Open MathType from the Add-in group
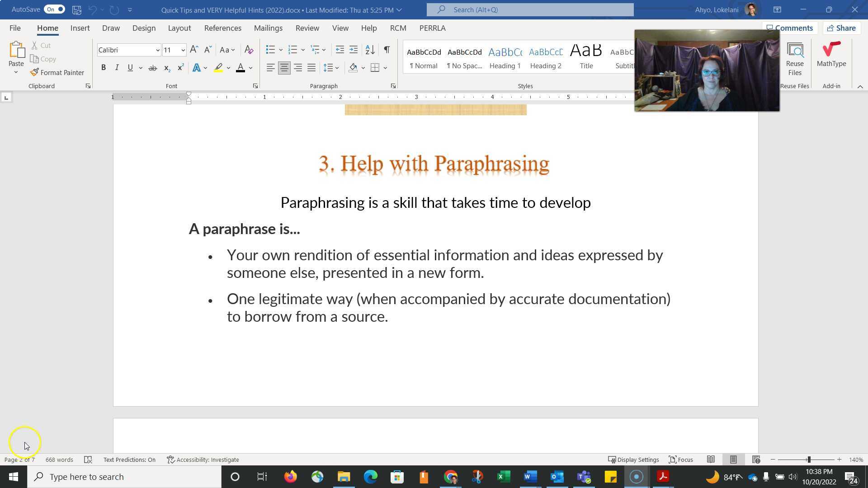This screenshot has width=868, height=488. pyautogui.click(x=831, y=54)
